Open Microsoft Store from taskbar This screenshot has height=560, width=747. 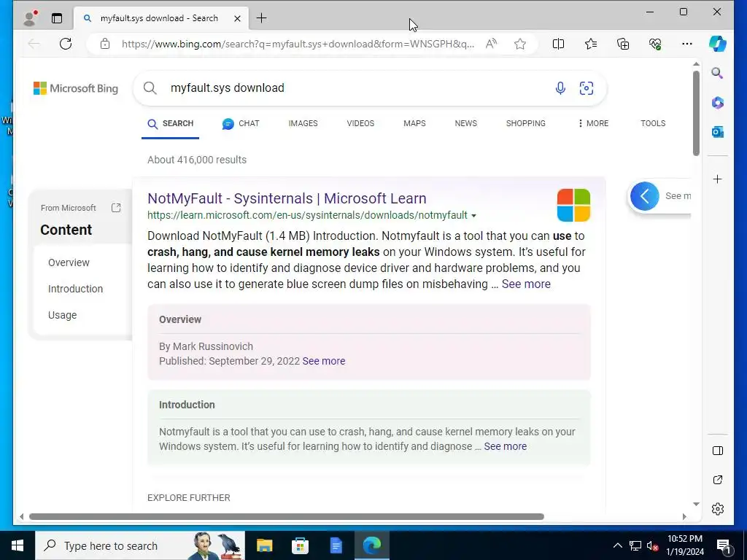click(300, 545)
